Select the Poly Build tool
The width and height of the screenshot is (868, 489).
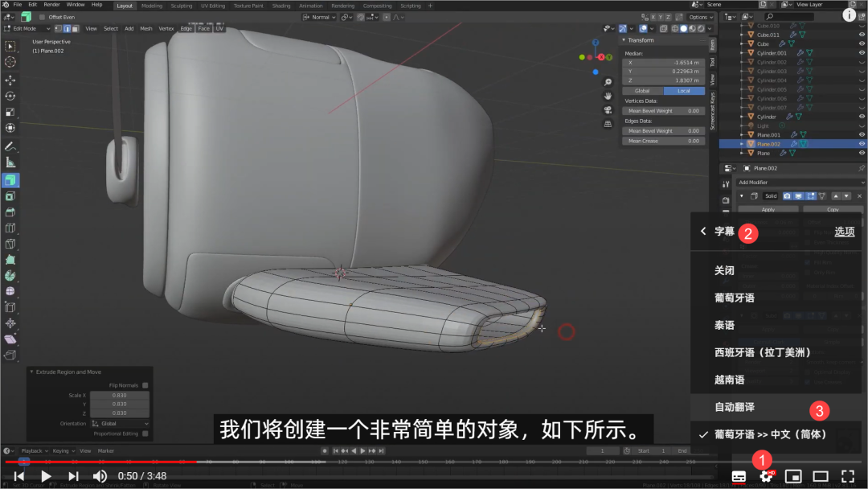(10, 260)
